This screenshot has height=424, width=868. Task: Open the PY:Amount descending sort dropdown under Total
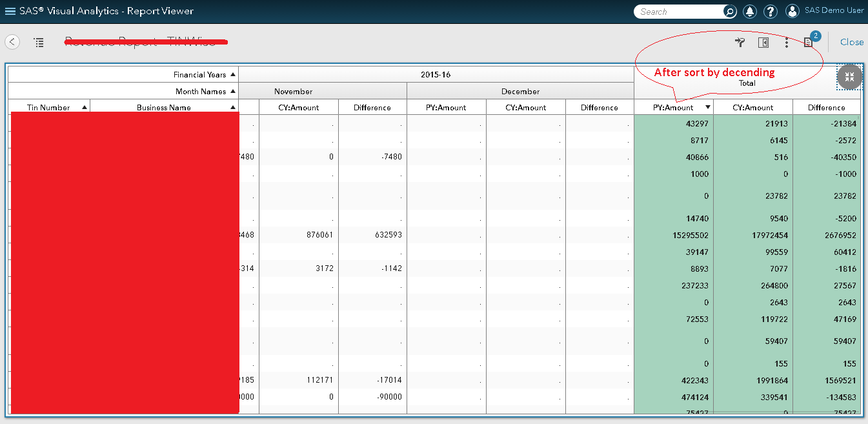pyautogui.click(x=707, y=107)
